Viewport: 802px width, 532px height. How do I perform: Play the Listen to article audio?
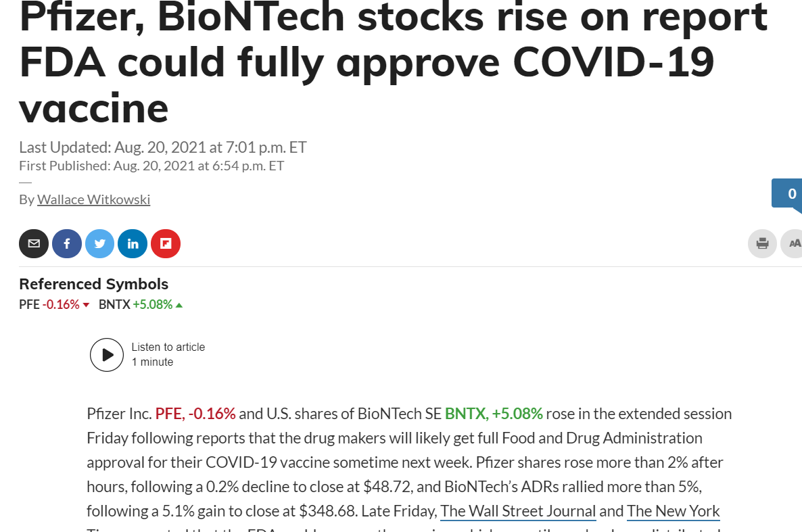[x=107, y=355]
